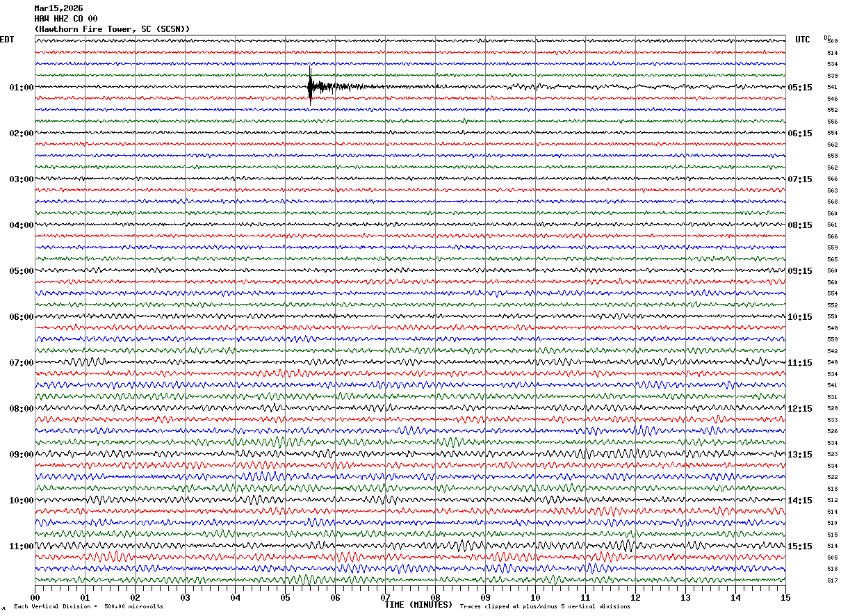Click the EDT timezone label
The height and width of the screenshot is (616, 841).
pos(6,40)
